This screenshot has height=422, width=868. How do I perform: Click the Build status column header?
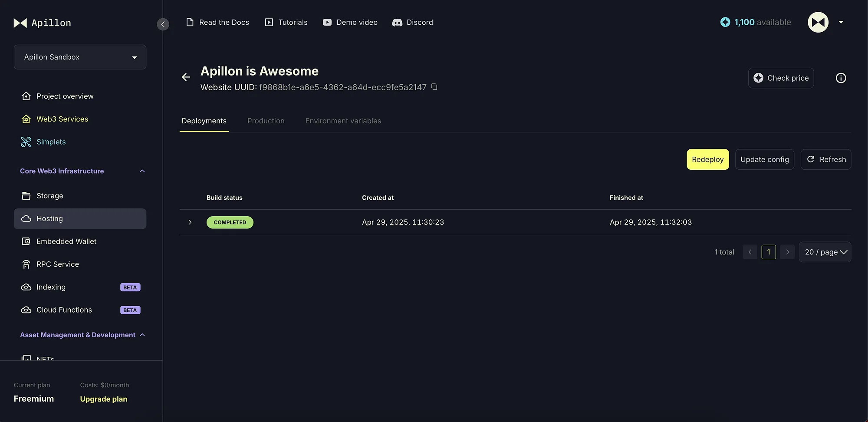(224, 198)
